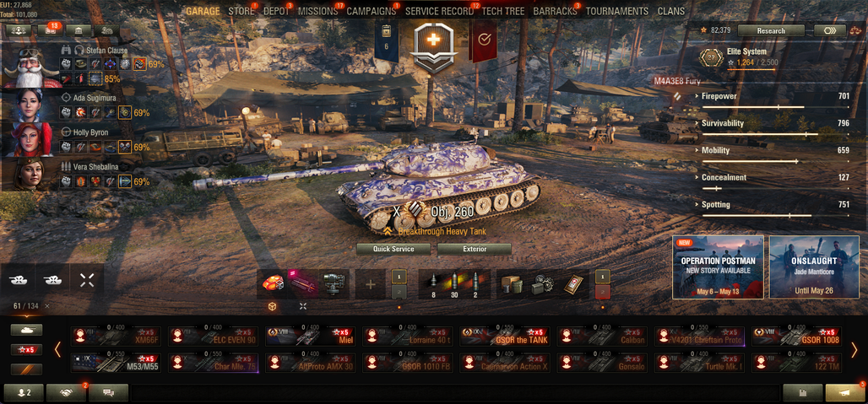Toggle the orange stripes carousel filter
Screen dimensions: 868x404
tap(26, 369)
